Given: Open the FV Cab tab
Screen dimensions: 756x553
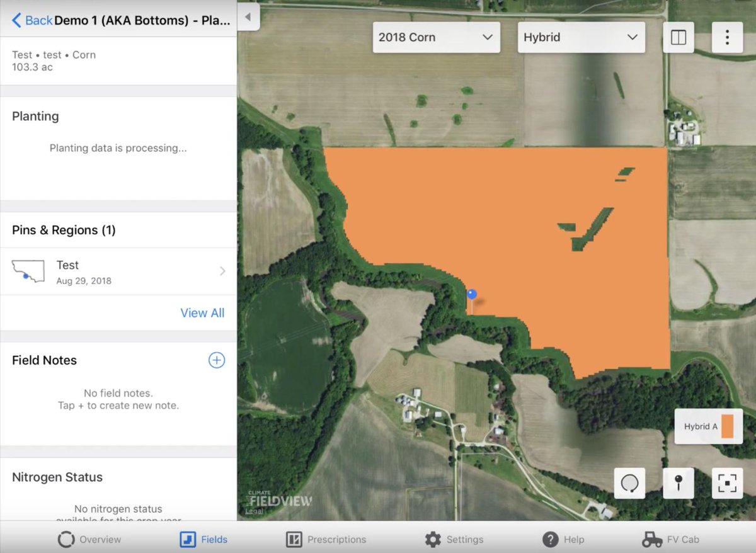Looking at the screenshot, I should [x=670, y=540].
